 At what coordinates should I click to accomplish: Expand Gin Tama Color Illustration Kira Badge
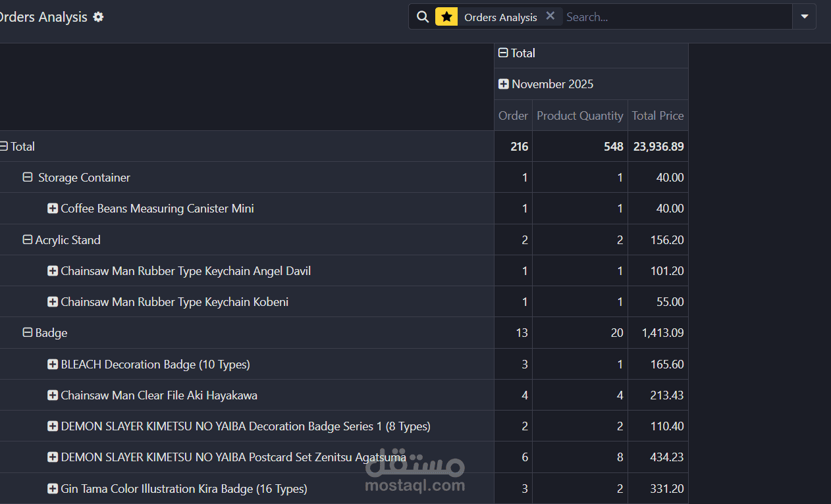pos(53,489)
